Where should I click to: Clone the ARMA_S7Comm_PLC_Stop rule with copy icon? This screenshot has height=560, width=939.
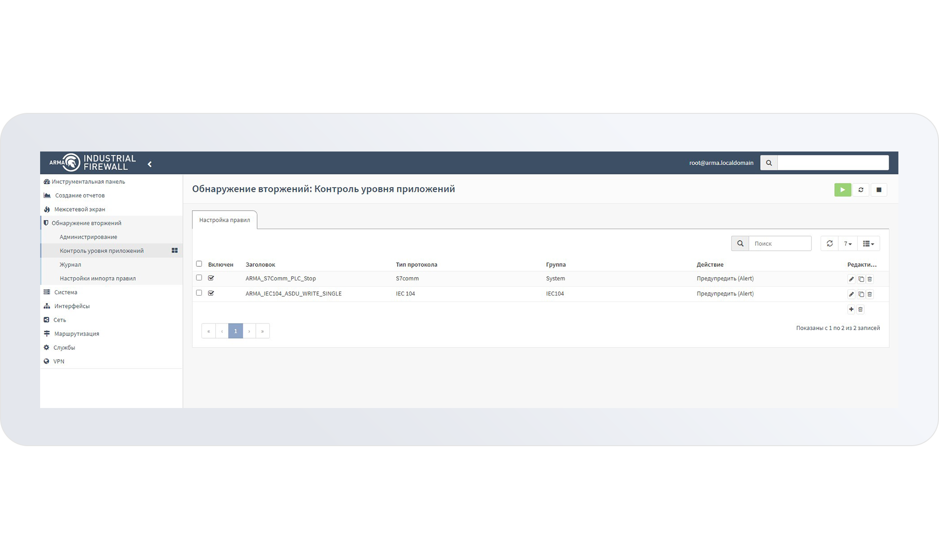tap(861, 279)
